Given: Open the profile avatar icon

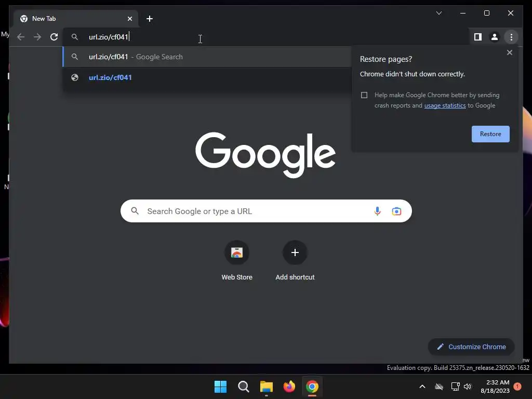Looking at the screenshot, I should pos(495,37).
